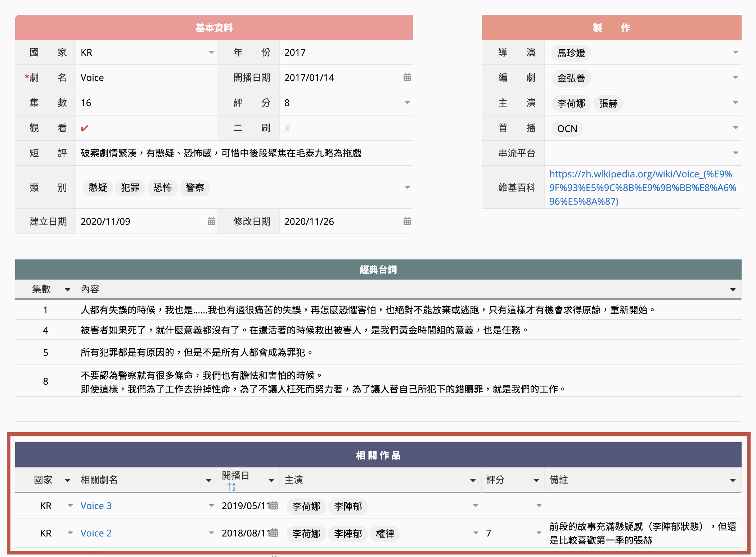The image size is (756, 557).
Task: Click the 年份 field showing 2017
Action: tap(346, 53)
